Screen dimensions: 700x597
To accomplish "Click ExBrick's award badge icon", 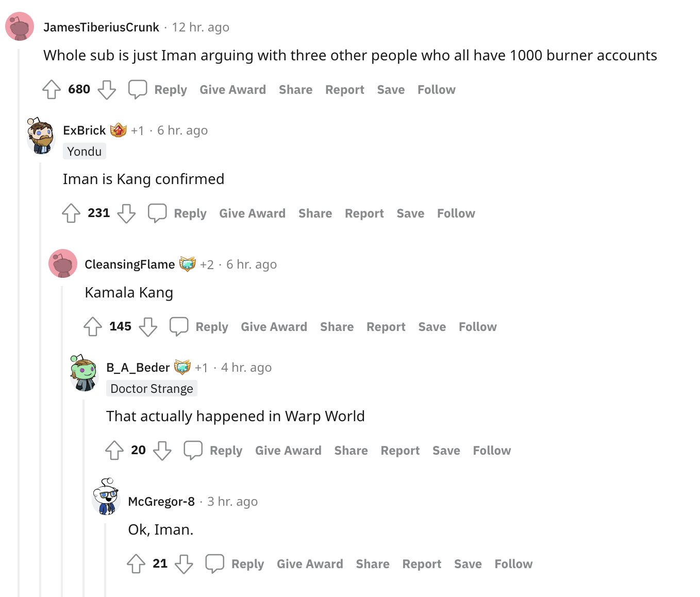I will (x=119, y=130).
